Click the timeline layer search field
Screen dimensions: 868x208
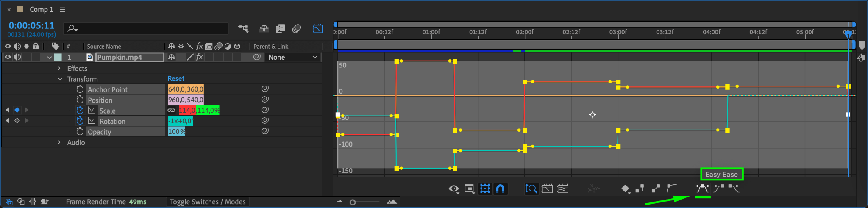point(146,29)
